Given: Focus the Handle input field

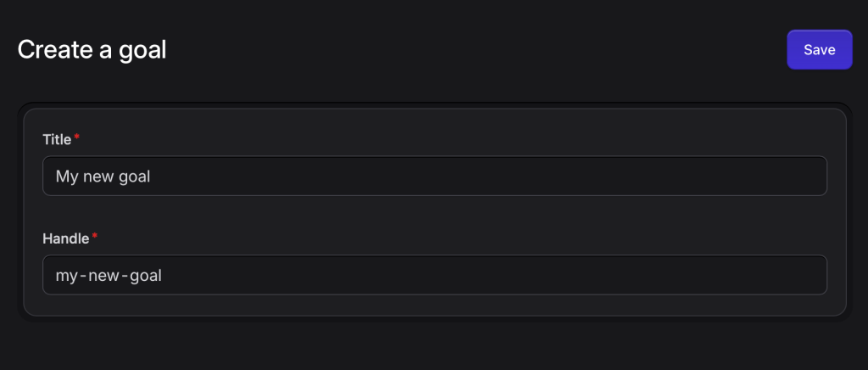Looking at the screenshot, I should [434, 276].
